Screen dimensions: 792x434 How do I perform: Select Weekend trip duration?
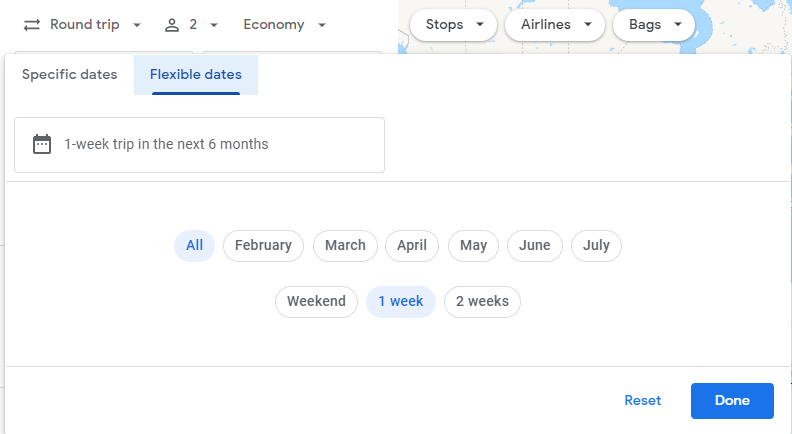(x=316, y=302)
